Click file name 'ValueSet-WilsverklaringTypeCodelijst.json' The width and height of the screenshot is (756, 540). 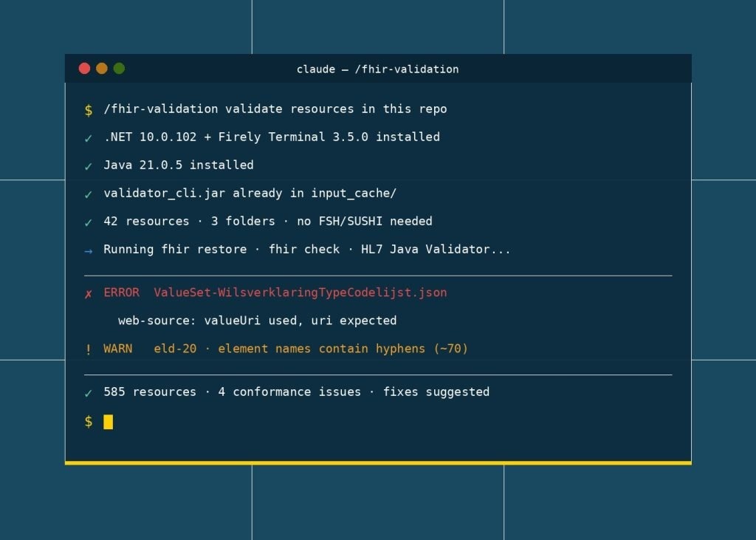[x=300, y=293]
